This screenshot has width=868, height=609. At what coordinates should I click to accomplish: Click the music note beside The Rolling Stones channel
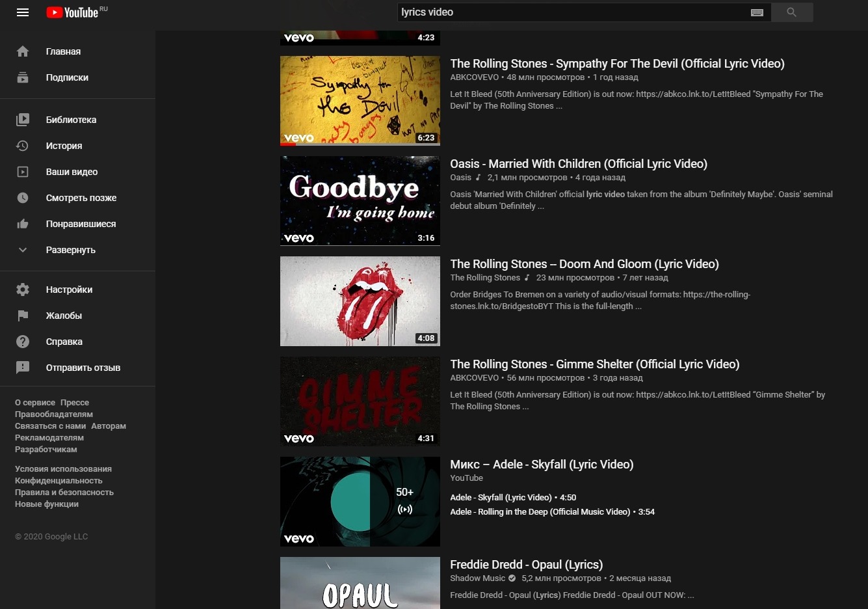[x=527, y=277]
